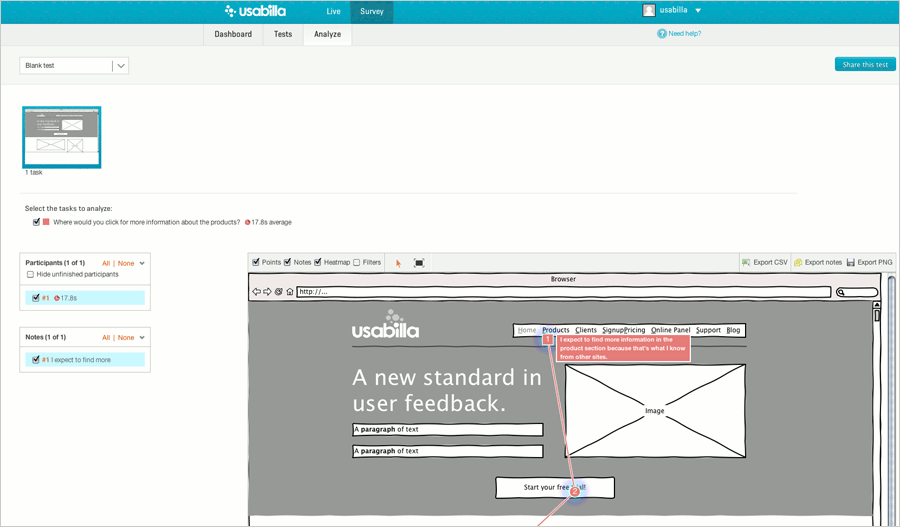
Task: Click Products in mockup navigation
Action: [x=556, y=330]
